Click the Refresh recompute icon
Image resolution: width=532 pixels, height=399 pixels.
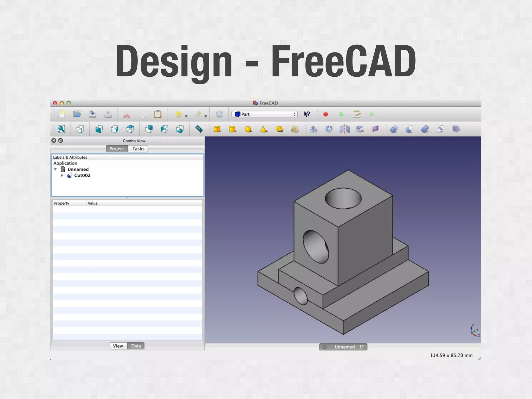tap(219, 114)
